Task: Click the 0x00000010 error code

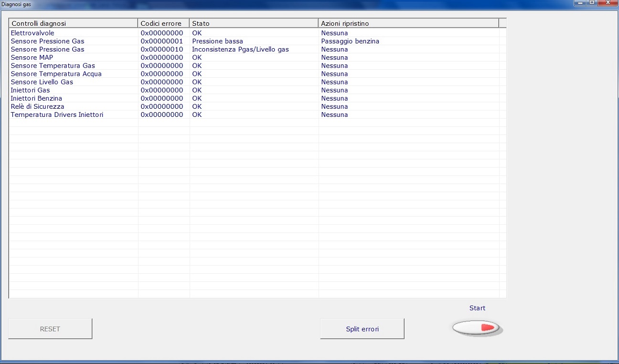Action: pyautogui.click(x=161, y=49)
